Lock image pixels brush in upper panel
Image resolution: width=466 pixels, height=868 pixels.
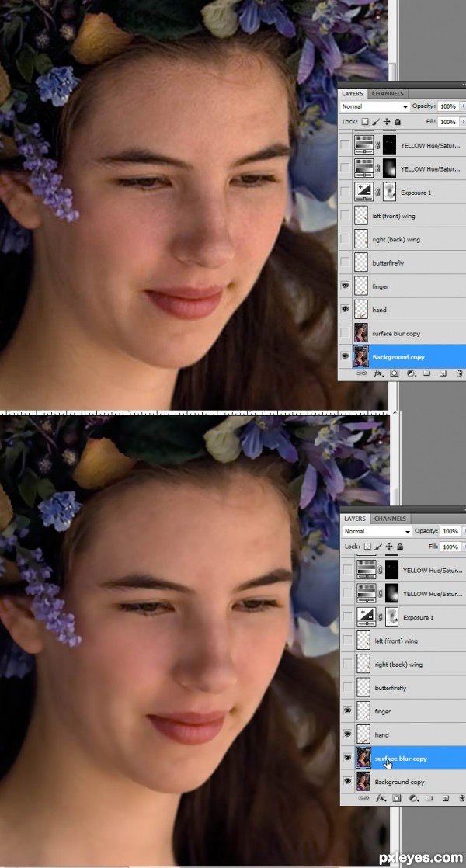[x=377, y=122]
